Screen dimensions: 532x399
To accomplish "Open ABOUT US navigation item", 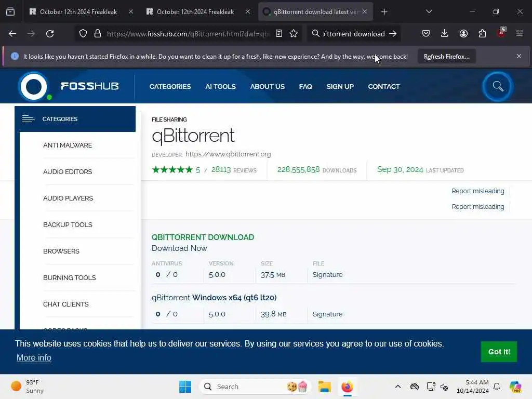I will pyautogui.click(x=268, y=87).
